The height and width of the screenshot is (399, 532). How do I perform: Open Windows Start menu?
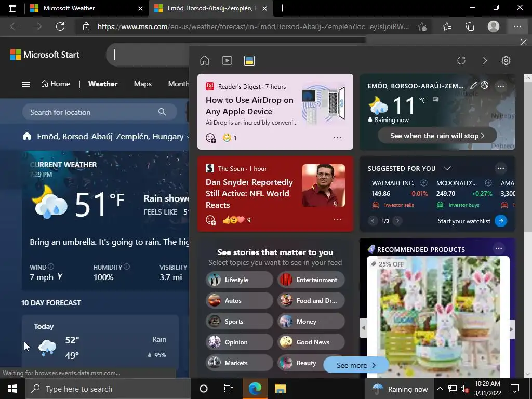pyautogui.click(x=12, y=389)
